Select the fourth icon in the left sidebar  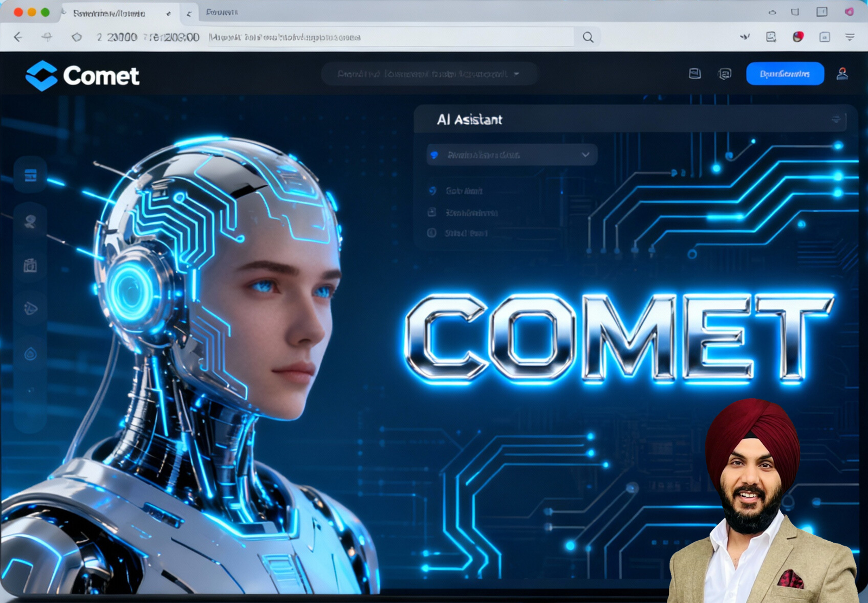point(30,309)
